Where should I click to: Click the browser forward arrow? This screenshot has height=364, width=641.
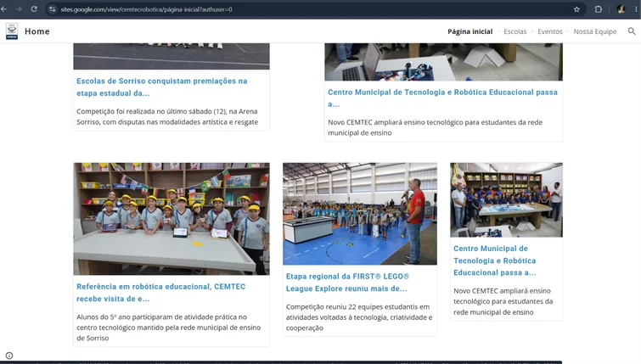coord(19,9)
